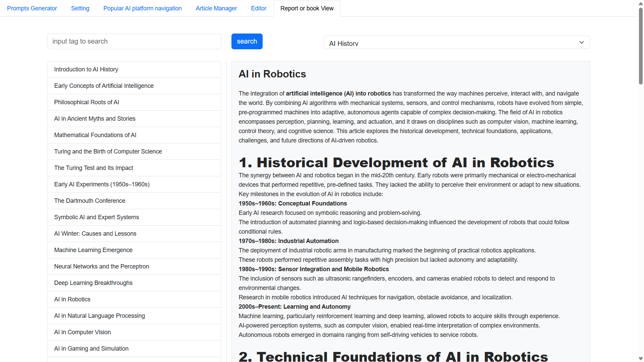Screen dimensions: 644x362
Task: Select the Report or book View tab
Action: pos(307,8)
